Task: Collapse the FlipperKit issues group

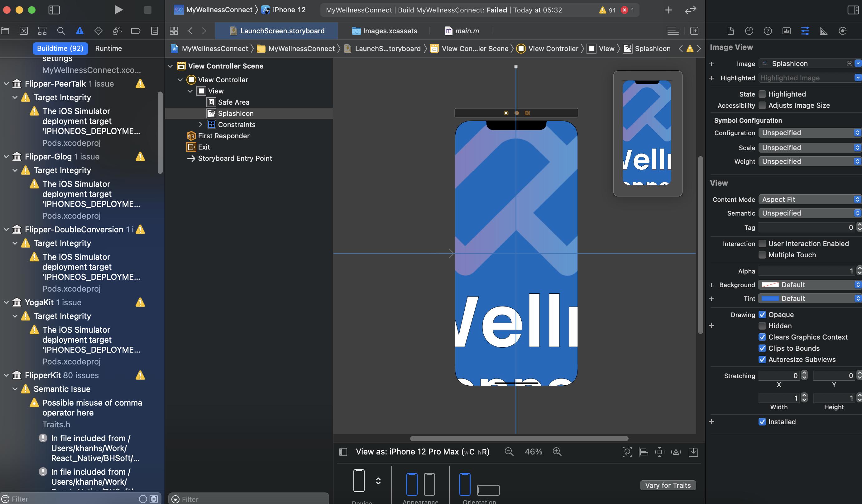Action: [6, 375]
